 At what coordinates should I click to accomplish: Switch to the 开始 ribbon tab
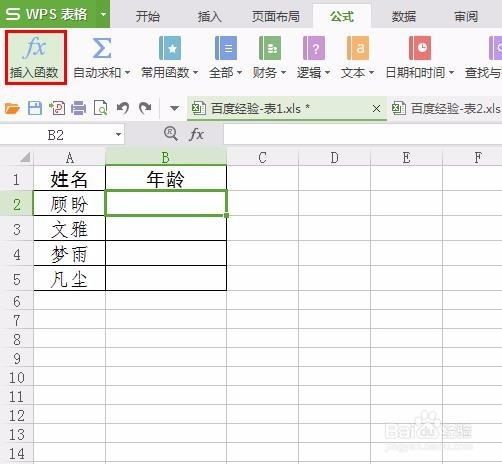(148, 16)
